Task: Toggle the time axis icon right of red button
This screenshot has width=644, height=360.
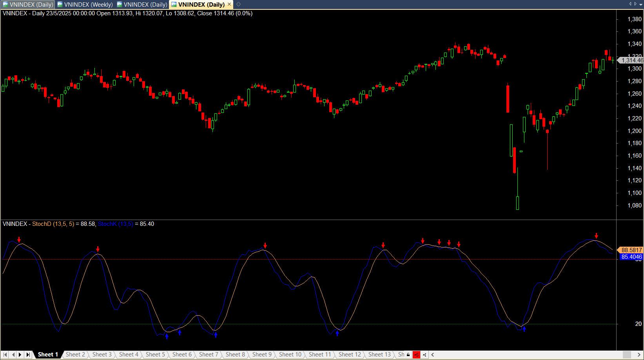Action: [424, 355]
